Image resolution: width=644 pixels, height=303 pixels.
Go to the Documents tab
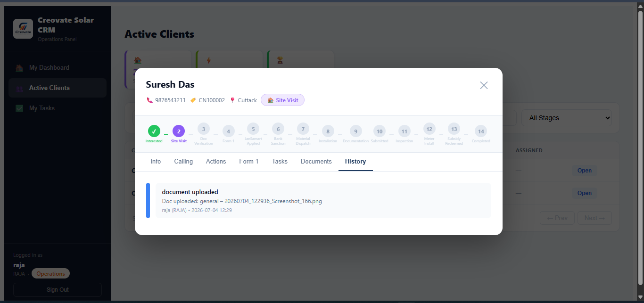[316, 162]
